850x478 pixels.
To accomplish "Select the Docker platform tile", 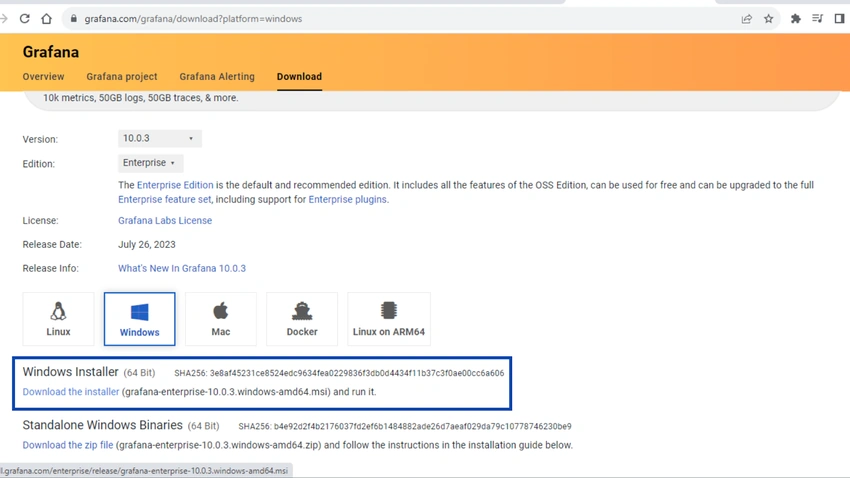I will coord(302,319).
